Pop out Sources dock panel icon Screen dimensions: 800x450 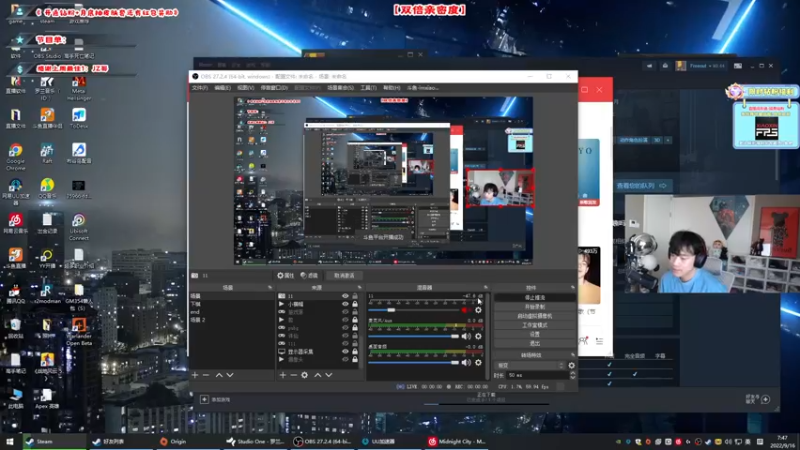point(360,288)
